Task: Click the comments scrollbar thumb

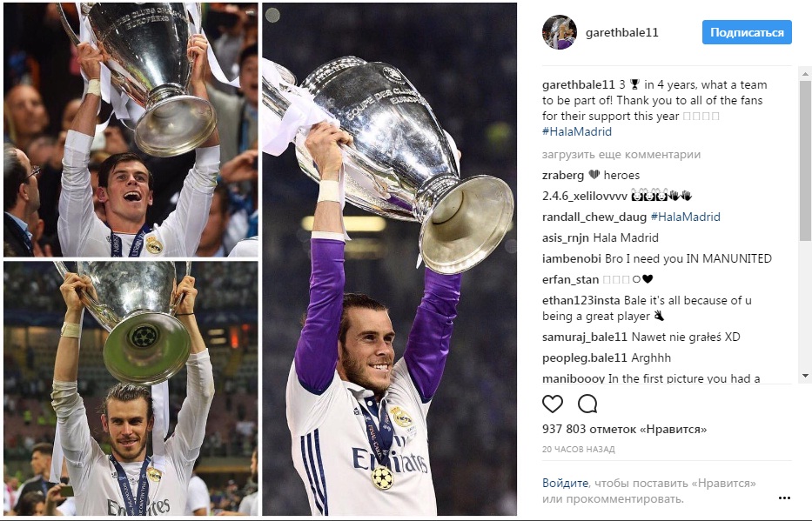Action: tap(805, 160)
